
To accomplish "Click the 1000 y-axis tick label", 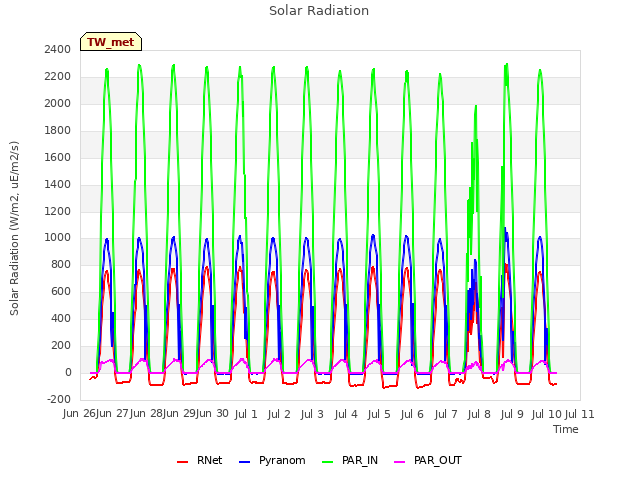I will coord(58,238).
